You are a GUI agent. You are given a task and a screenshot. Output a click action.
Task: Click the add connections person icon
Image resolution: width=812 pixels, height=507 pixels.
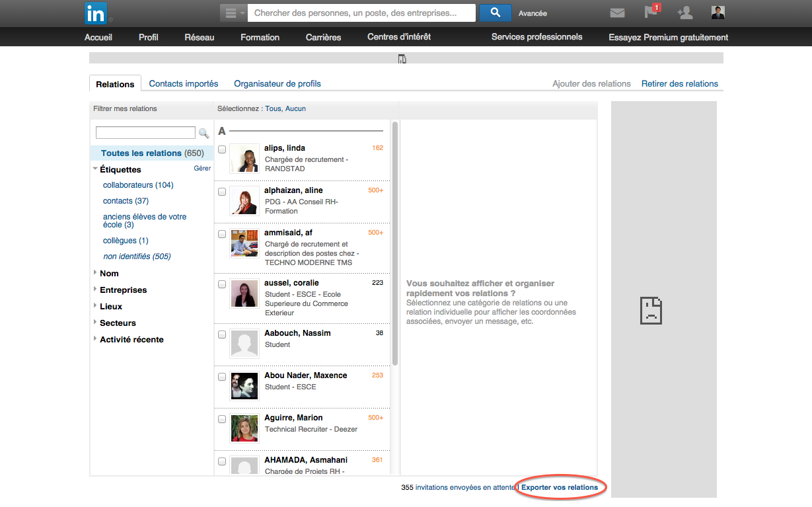coord(685,13)
